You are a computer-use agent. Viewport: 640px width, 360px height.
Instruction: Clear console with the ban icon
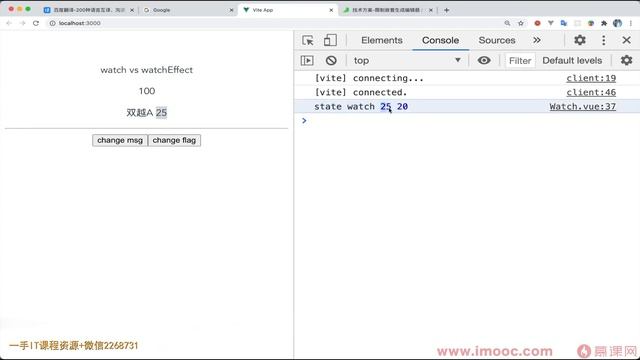point(331,60)
